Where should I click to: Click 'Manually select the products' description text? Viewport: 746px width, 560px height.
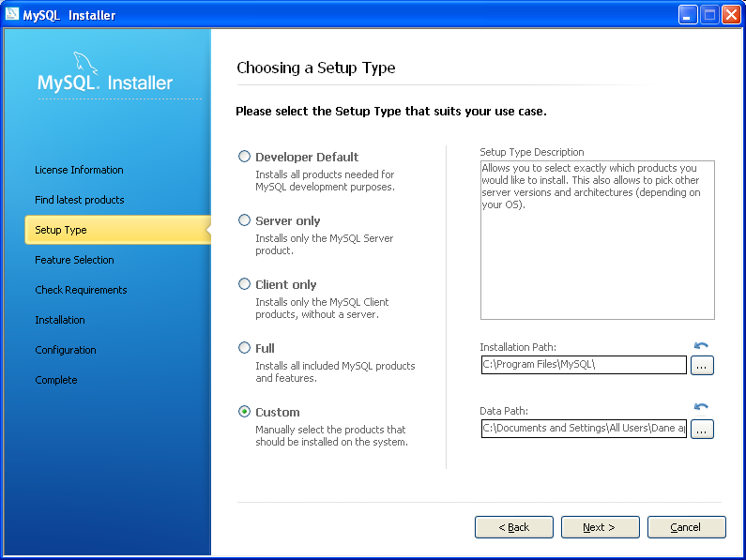point(331,435)
